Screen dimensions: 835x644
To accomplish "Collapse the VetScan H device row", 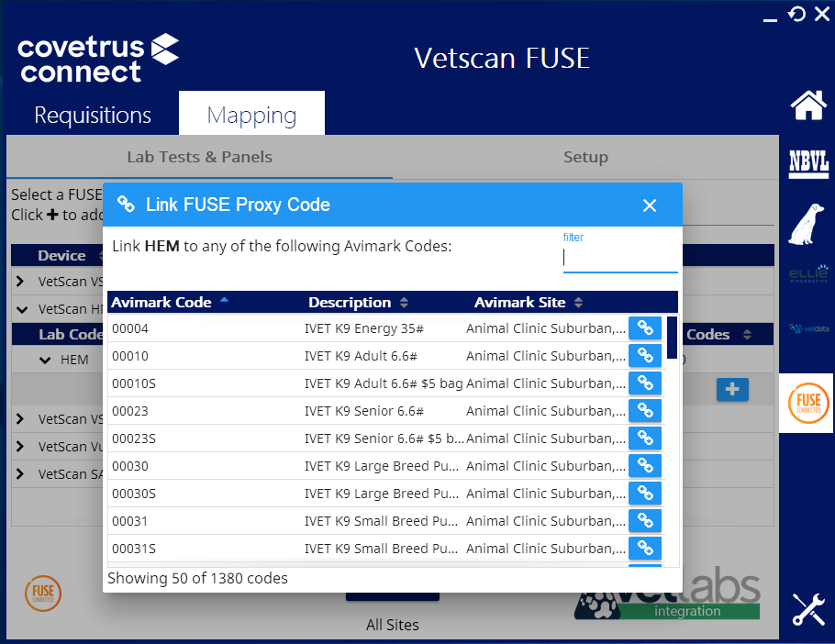I will pos(22,308).
